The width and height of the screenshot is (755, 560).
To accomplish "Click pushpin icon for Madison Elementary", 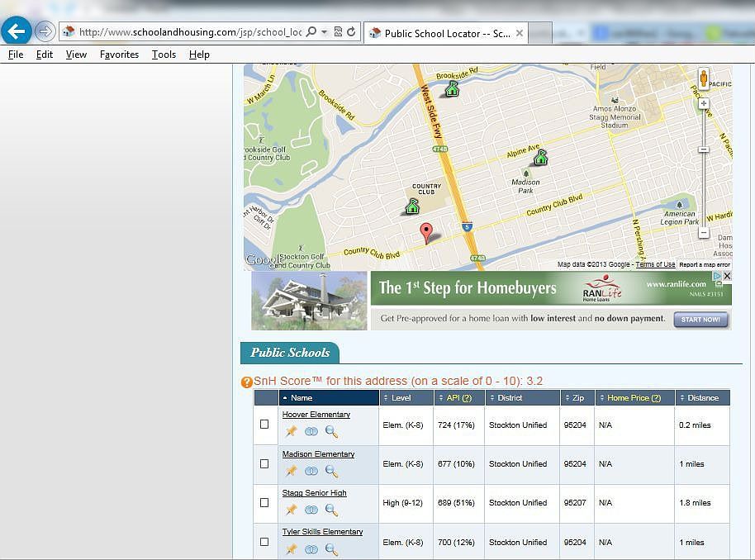I will click(x=292, y=471).
